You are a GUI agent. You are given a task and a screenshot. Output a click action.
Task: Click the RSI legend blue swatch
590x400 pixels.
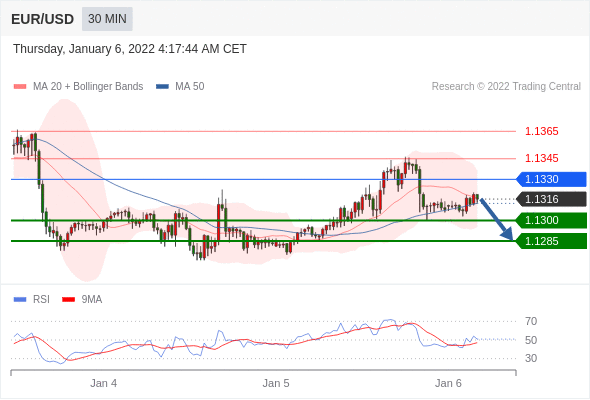[x=20, y=300]
